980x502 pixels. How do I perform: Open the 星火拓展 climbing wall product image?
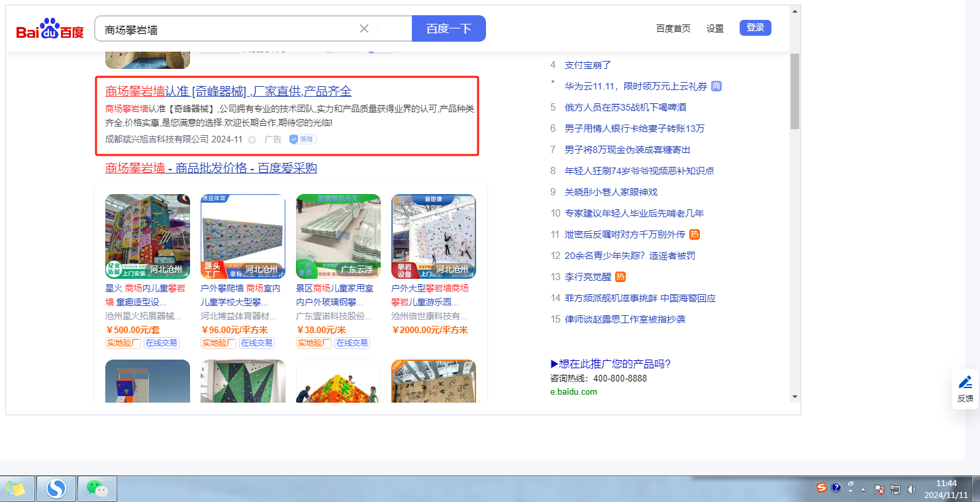point(148,236)
